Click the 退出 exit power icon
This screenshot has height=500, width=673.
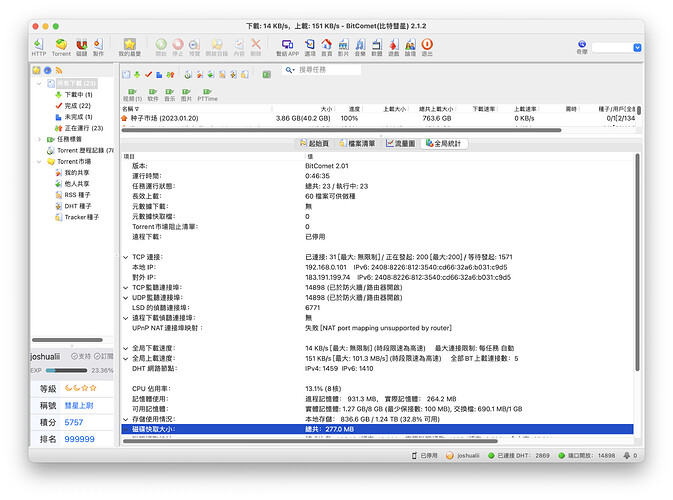pyautogui.click(x=427, y=47)
